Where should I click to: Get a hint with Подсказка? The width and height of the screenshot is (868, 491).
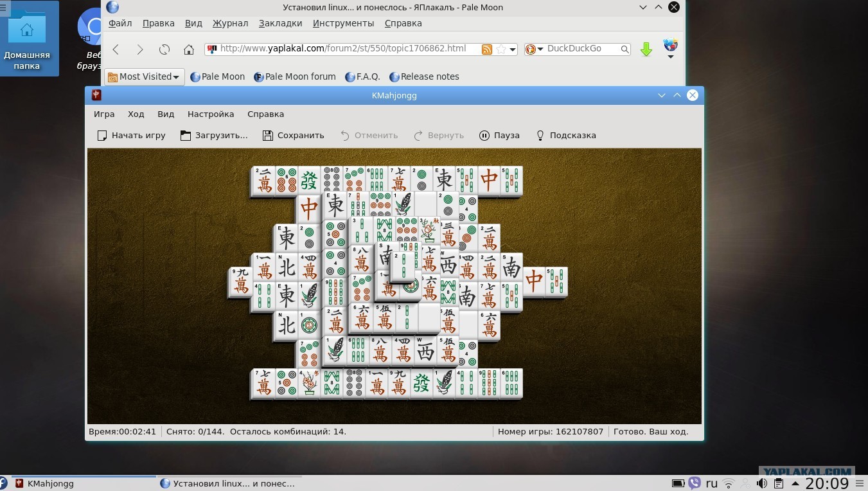pos(566,136)
